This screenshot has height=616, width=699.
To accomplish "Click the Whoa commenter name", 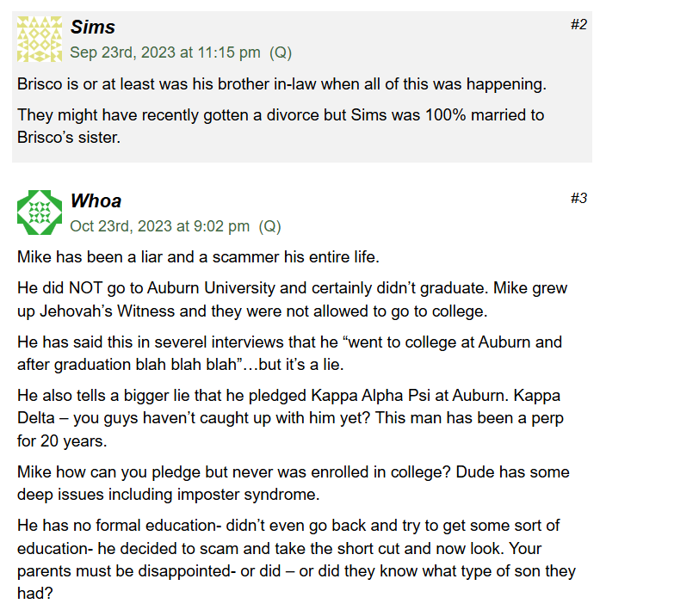I will (96, 200).
